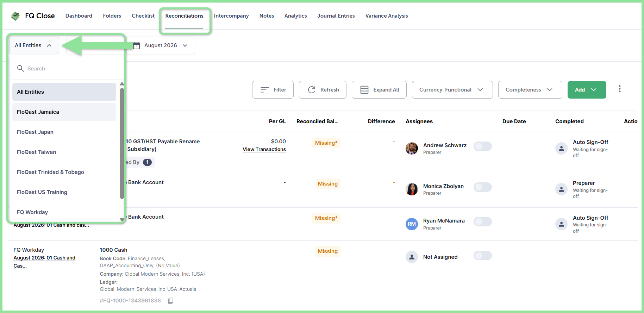The height and width of the screenshot is (313, 644).
Task: Select FloQast US Training entity
Action: pyautogui.click(x=64, y=192)
